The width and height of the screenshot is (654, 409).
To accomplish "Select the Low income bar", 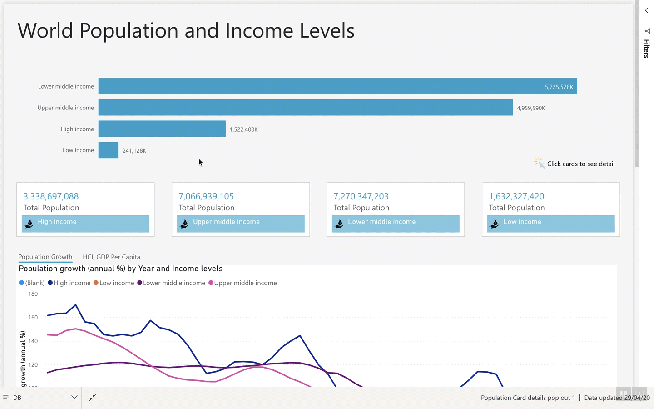I will (x=108, y=150).
